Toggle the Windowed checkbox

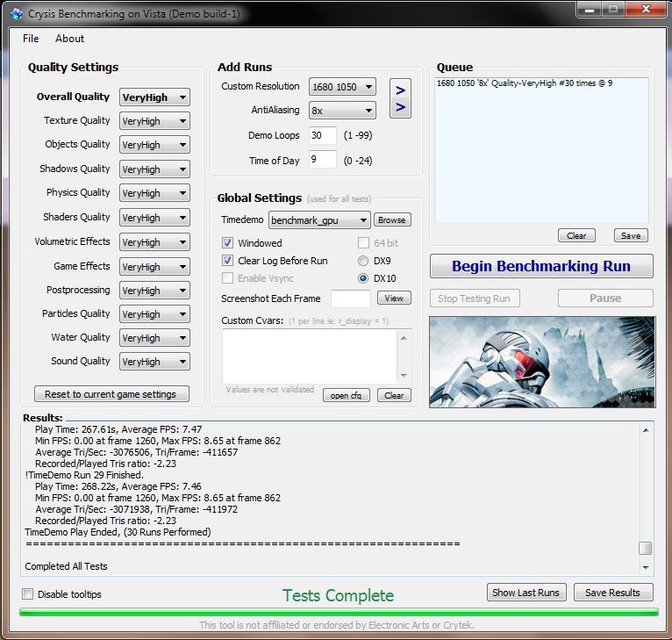[227, 243]
